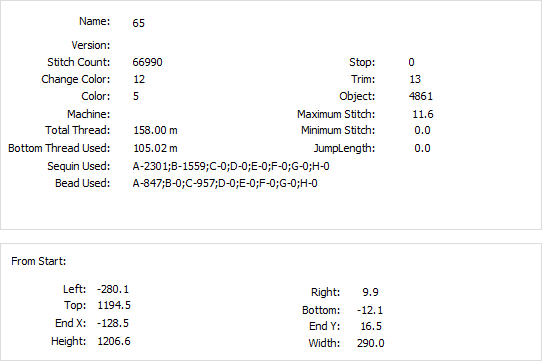This screenshot has height=361, width=542.
Task: Select the Total Thread value 158.00 m
Action: tap(155, 130)
